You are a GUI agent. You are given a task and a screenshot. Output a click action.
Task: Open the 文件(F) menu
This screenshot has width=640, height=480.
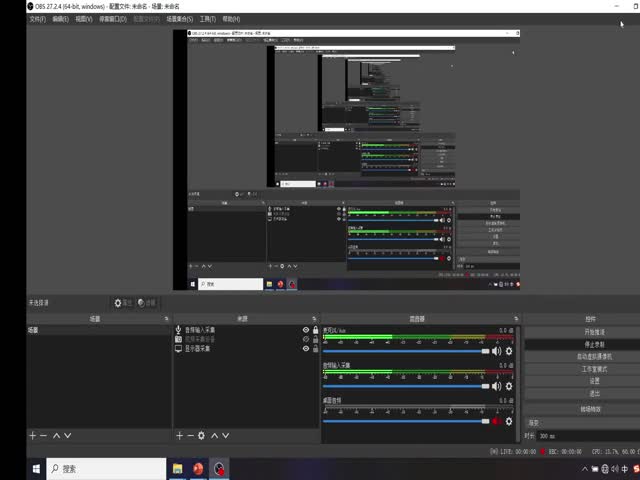coord(37,19)
